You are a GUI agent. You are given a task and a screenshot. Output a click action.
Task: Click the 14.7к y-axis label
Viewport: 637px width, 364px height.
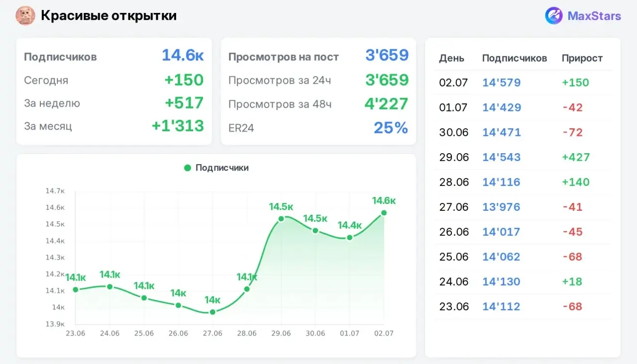pos(55,191)
